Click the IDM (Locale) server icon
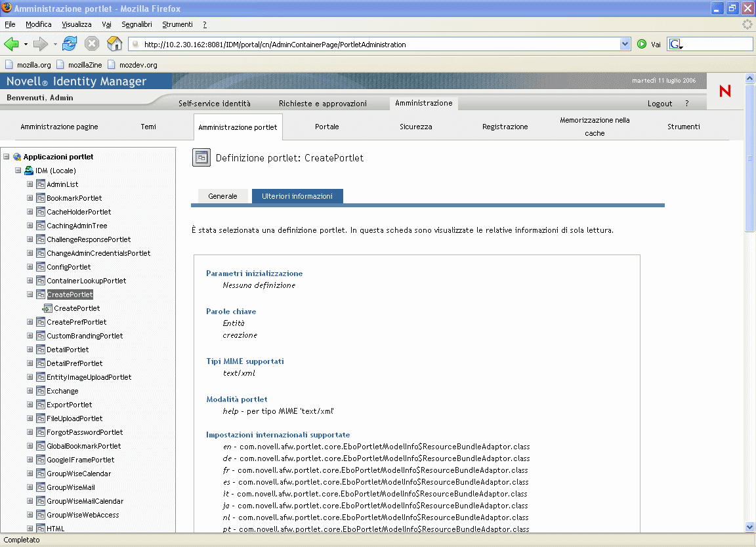The width and height of the screenshot is (756, 547). coord(29,171)
